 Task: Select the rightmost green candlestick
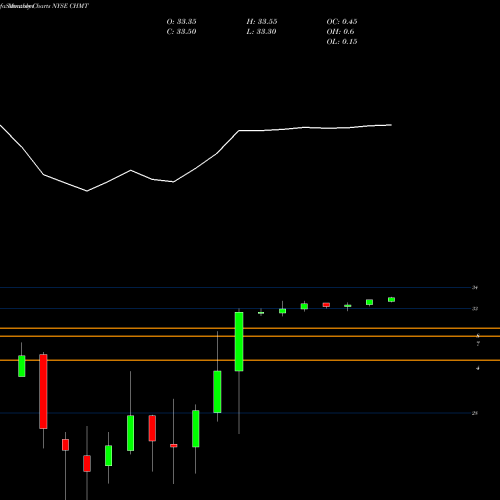[391, 300]
